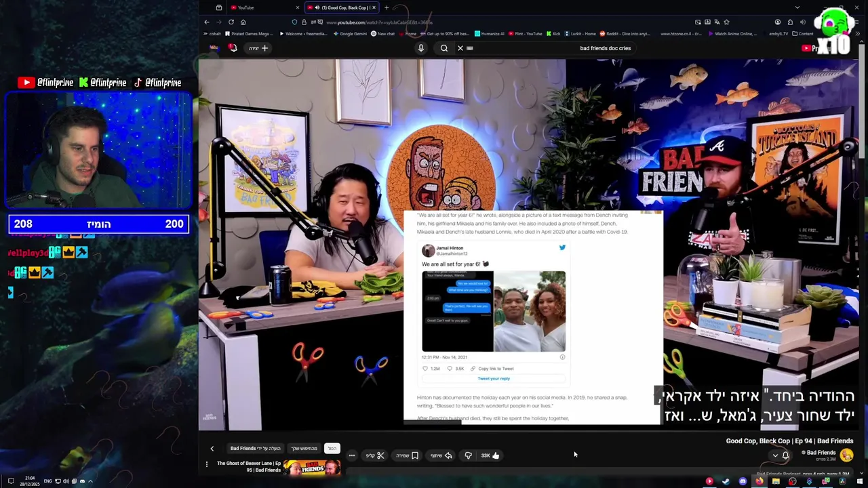
Task: Open the Reddit bookmark
Action: pyautogui.click(x=624, y=34)
